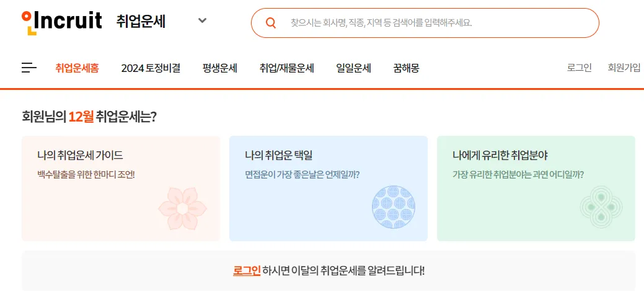Click the 취업운세 title text
Screen dimensions: 644x302
point(141,21)
